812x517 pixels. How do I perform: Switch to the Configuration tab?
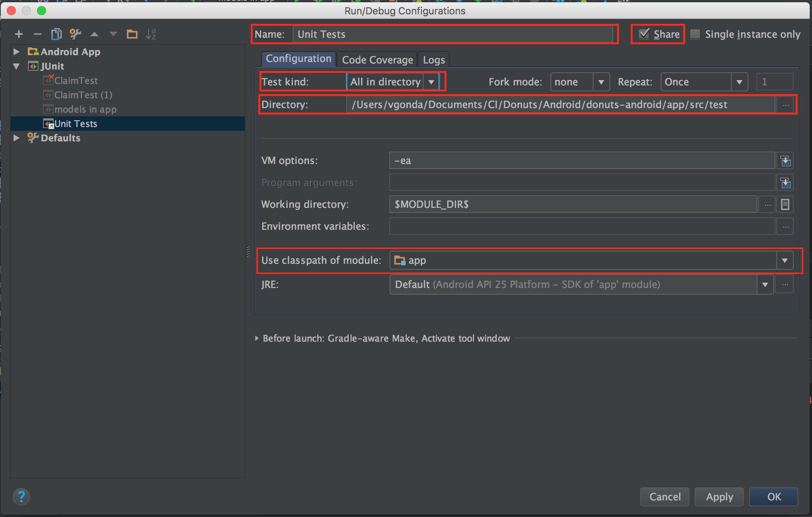pyautogui.click(x=298, y=59)
